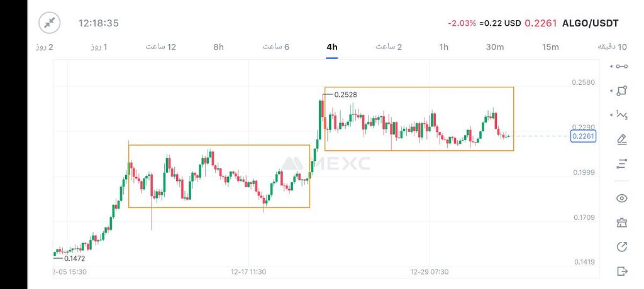644x289 pixels.
Task: Tap the ALGO/USDT pair name
Action: [589, 23]
